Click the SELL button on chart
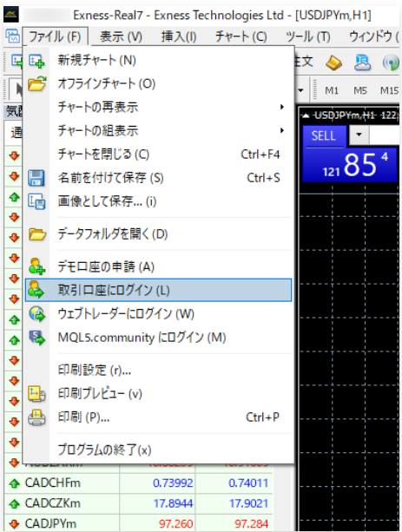Screen dimensions: 402x532 324,136
